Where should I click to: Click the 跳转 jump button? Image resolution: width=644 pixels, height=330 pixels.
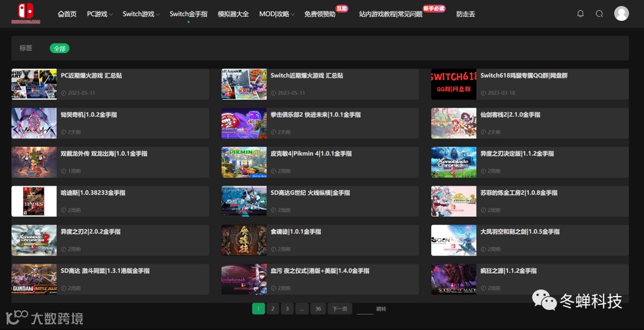381,309
